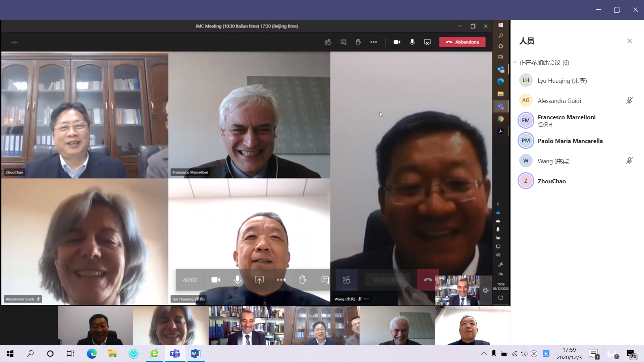Click remote Chrome icon in shared taskbar

point(501,119)
